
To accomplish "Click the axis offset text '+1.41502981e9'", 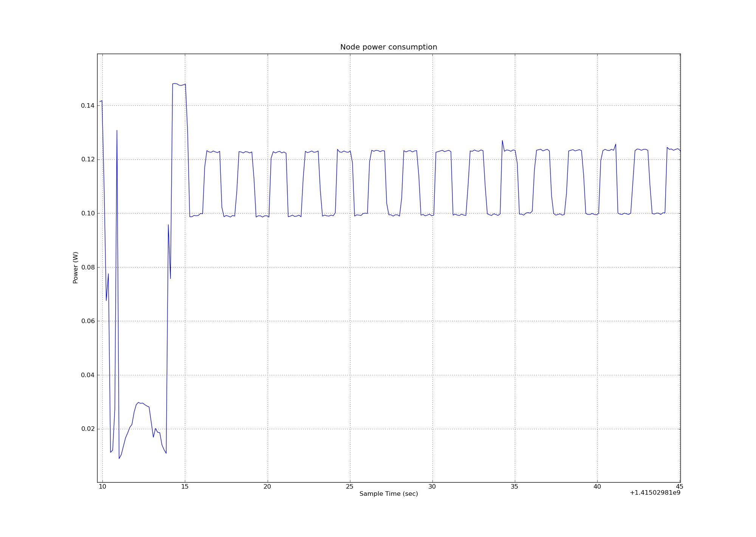I will [x=655, y=493].
